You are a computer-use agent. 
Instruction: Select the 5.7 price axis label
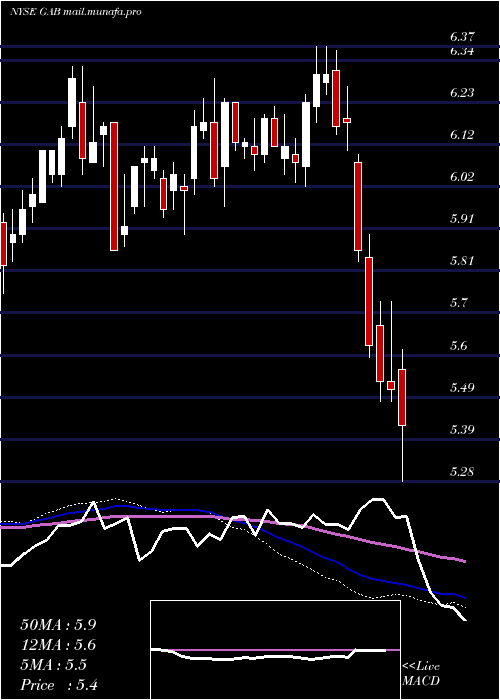tap(460, 303)
